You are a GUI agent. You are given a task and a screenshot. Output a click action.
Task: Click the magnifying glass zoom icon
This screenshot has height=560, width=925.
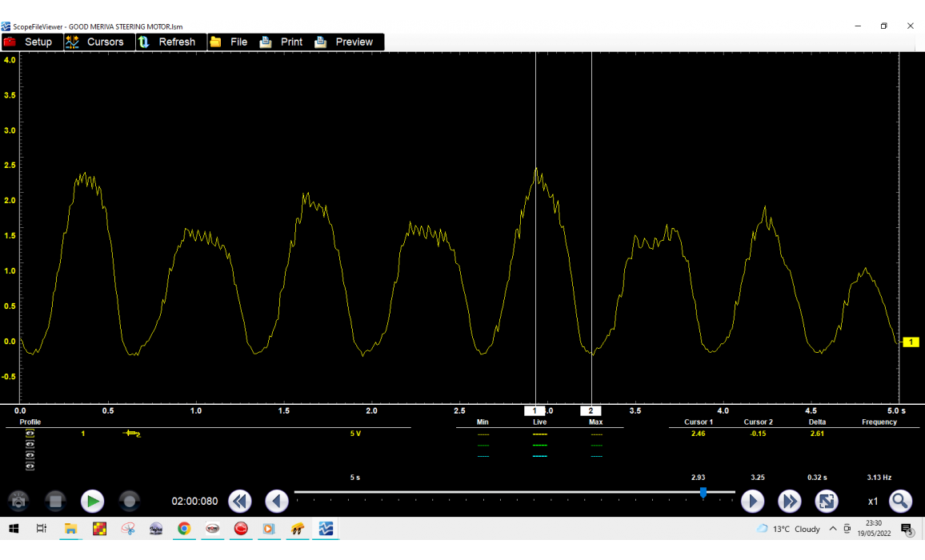900,502
